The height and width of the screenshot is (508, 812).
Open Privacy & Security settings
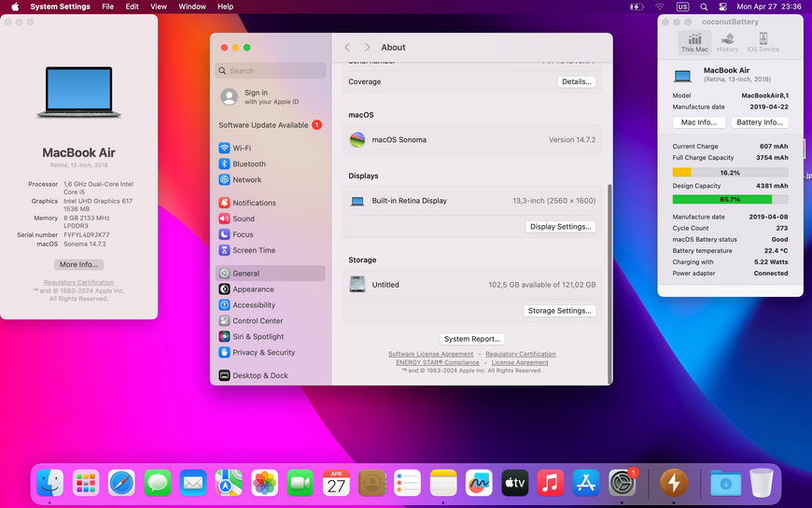click(271, 352)
